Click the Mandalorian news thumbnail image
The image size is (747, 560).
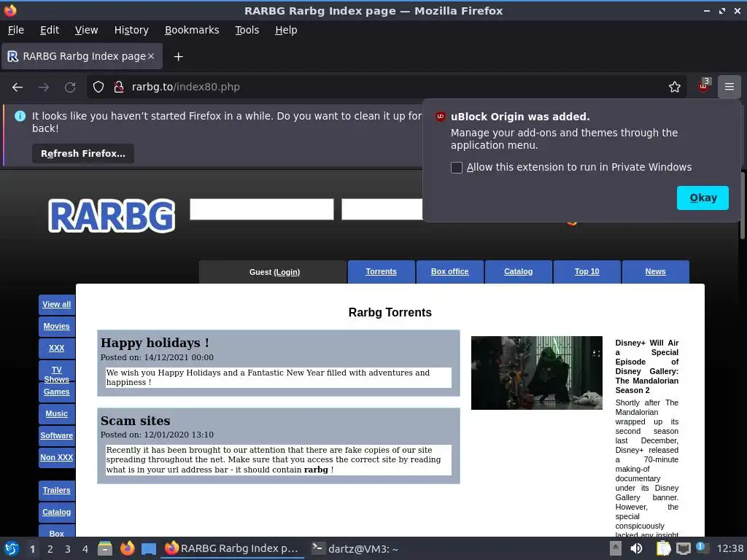[536, 373]
